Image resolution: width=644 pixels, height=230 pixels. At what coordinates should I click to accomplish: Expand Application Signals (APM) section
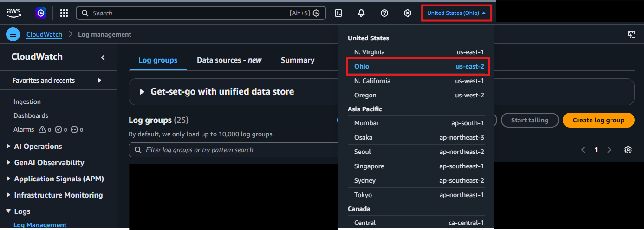(8, 179)
